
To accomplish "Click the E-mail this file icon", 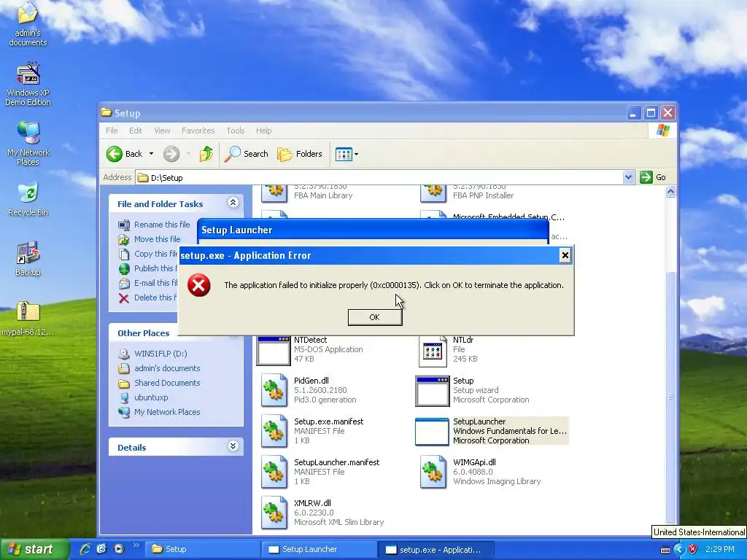I will [x=124, y=284].
